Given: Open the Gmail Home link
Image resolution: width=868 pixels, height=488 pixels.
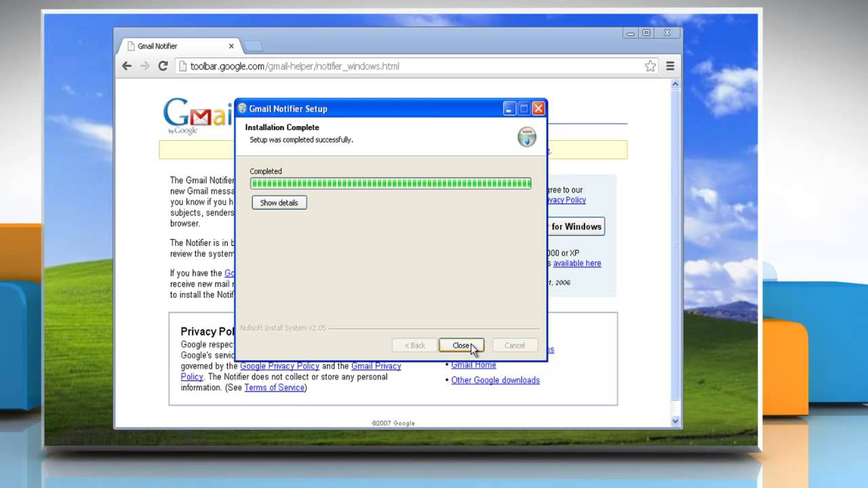Looking at the screenshot, I should [473, 365].
